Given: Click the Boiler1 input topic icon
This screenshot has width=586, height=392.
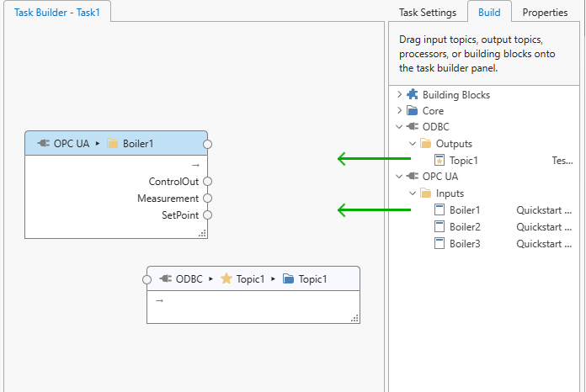Looking at the screenshot, I should pos(439,209).
